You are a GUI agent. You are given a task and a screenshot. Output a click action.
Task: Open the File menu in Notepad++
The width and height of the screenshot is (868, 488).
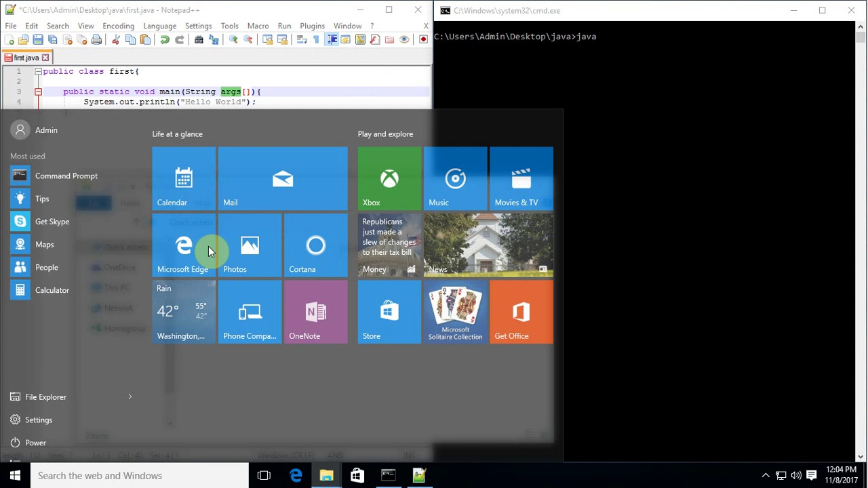click(x=11, y=26)
